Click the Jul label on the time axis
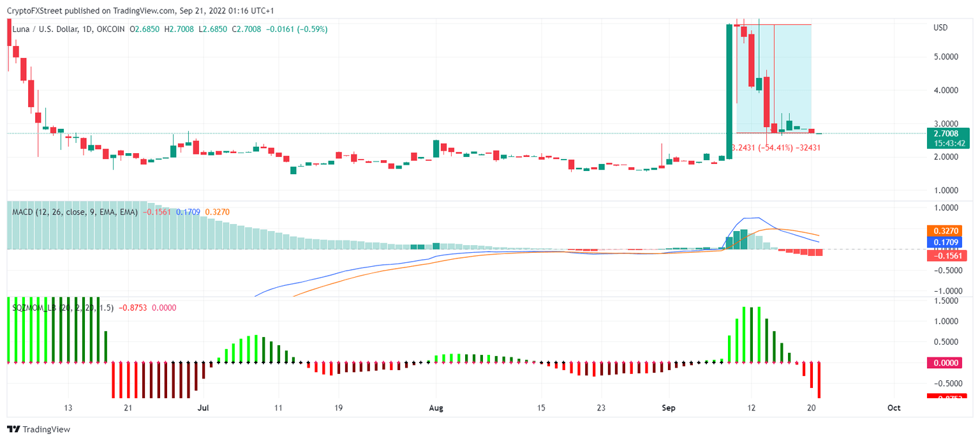 (x=204, y=408)
